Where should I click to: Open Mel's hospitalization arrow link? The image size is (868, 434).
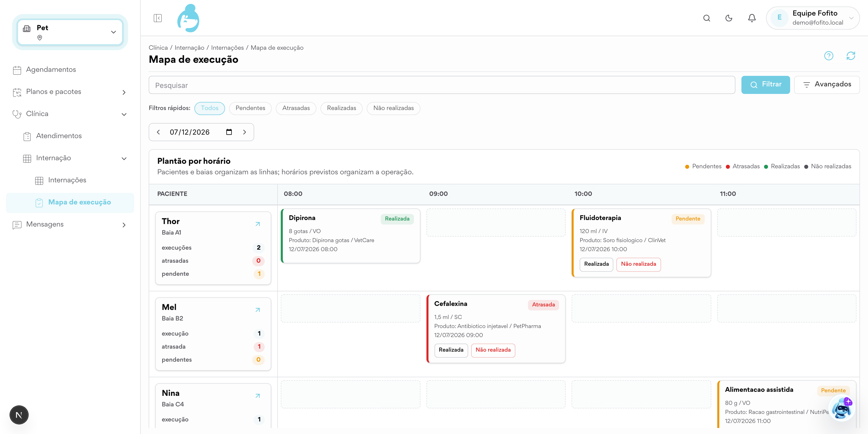(258, 310)
